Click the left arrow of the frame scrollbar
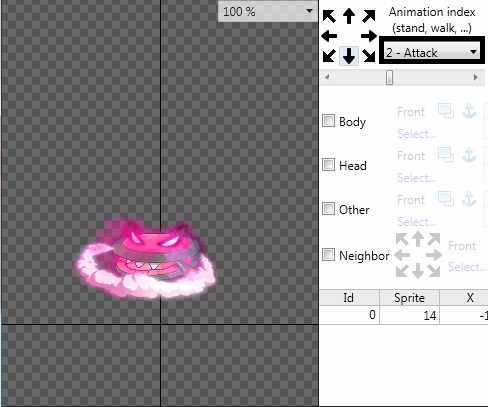 point(327,77)
